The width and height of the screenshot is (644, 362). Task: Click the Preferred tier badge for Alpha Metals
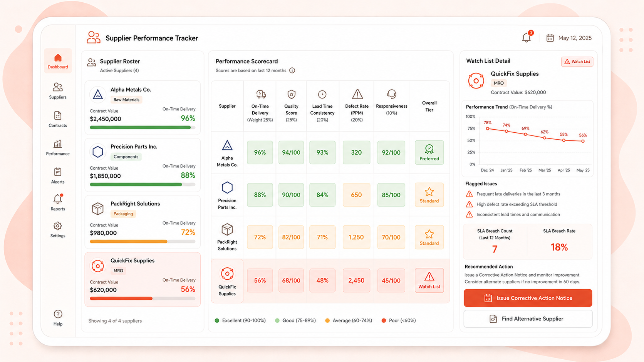[429, 153]
